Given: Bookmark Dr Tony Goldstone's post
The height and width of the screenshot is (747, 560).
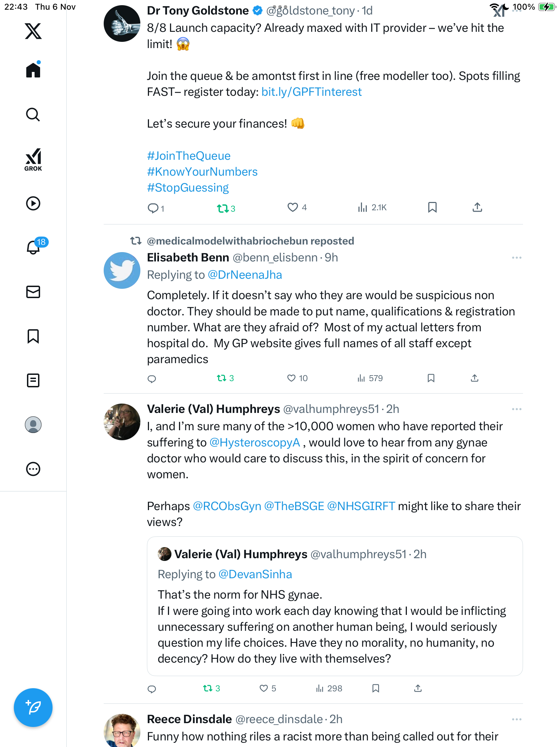Looking at the screenshot, I should (x=432, y=207).
